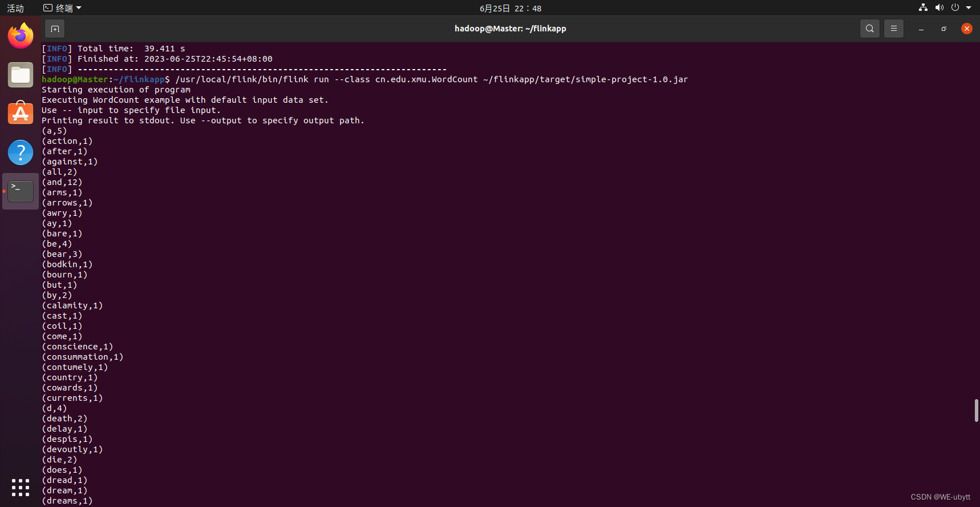The width and height of the screenshot is (980, 507).
Task: Click the (be,4) output row
Action: tap(57, 244)
